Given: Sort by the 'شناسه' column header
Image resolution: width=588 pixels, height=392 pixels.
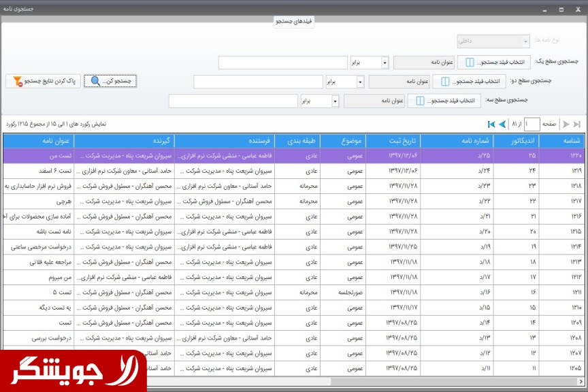Looking at the screenshot, I should pos(570,141).
